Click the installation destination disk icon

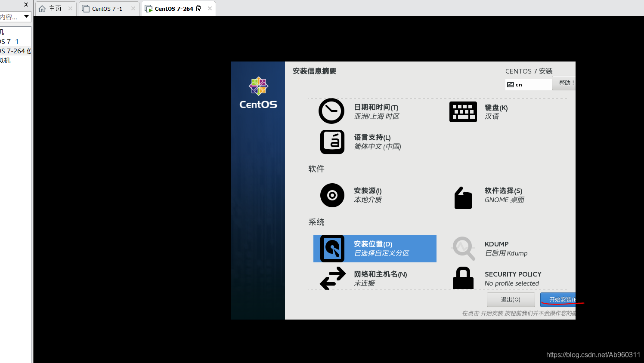(332, 249)
